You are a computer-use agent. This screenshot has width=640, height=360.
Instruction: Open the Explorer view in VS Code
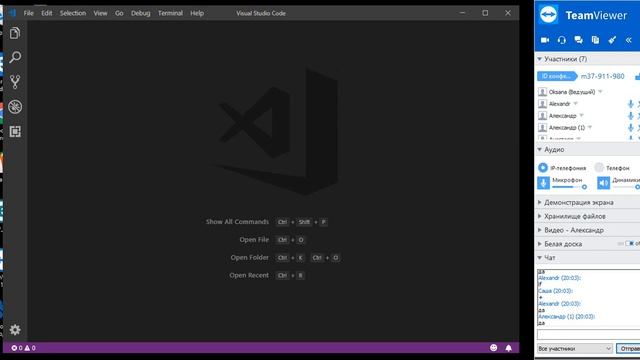[x=15, y=33]
